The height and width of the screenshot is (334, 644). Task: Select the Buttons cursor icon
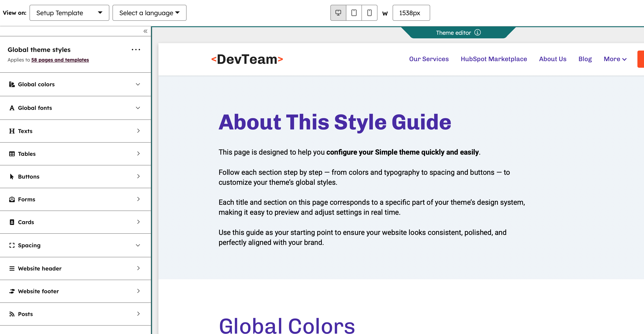(x=12, y=177)
